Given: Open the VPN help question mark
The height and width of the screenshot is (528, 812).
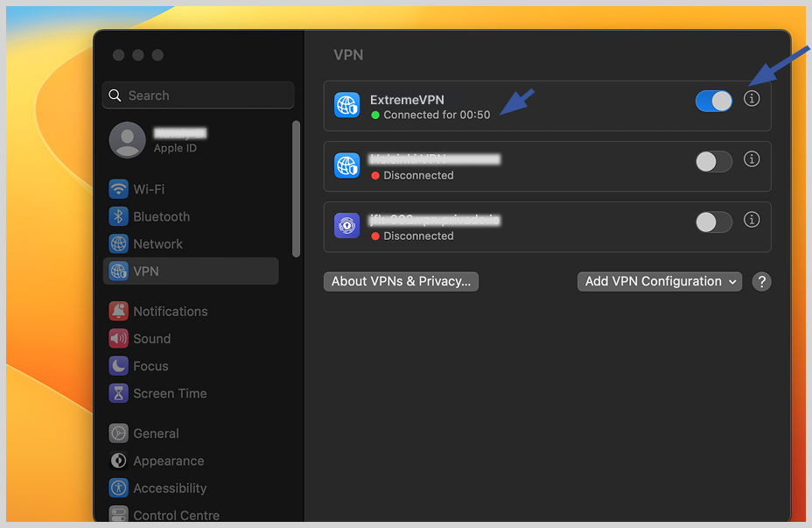Looking at the screenshot, I should [762, 282].
